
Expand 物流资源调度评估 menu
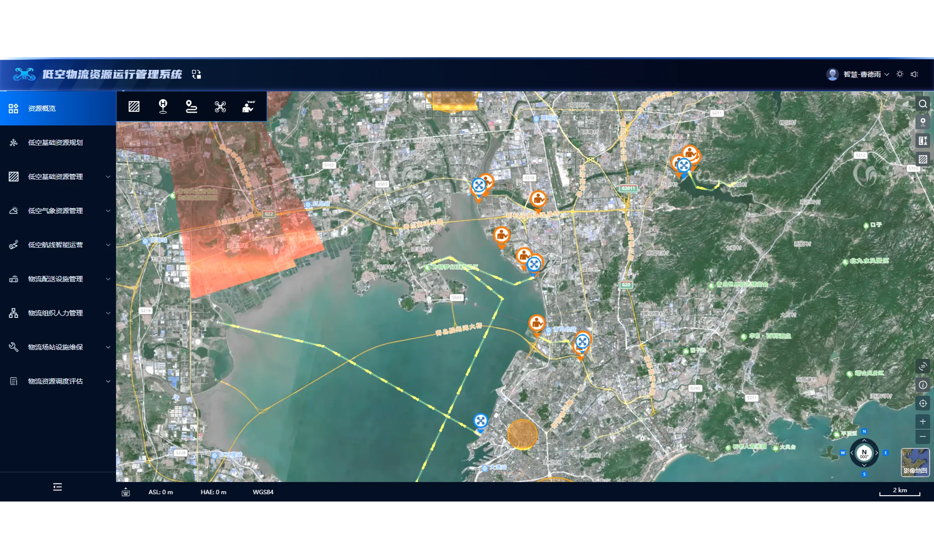(x=58, y=381)
